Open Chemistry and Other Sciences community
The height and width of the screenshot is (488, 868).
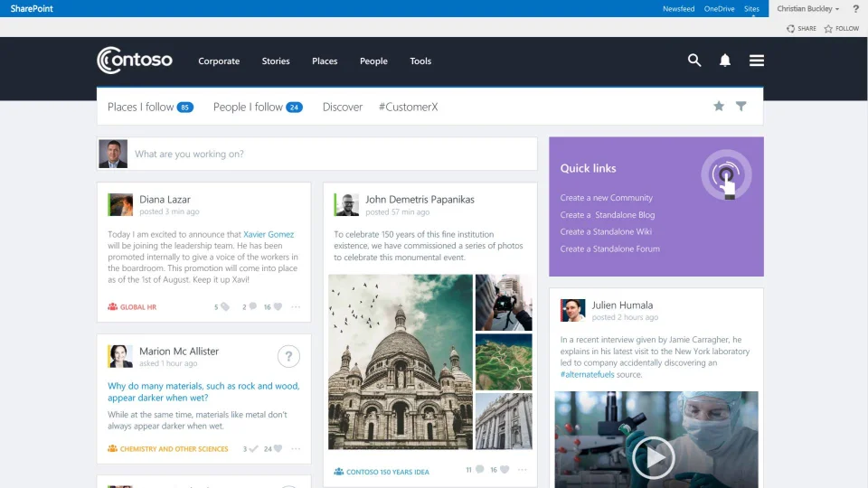pos(168,449)
